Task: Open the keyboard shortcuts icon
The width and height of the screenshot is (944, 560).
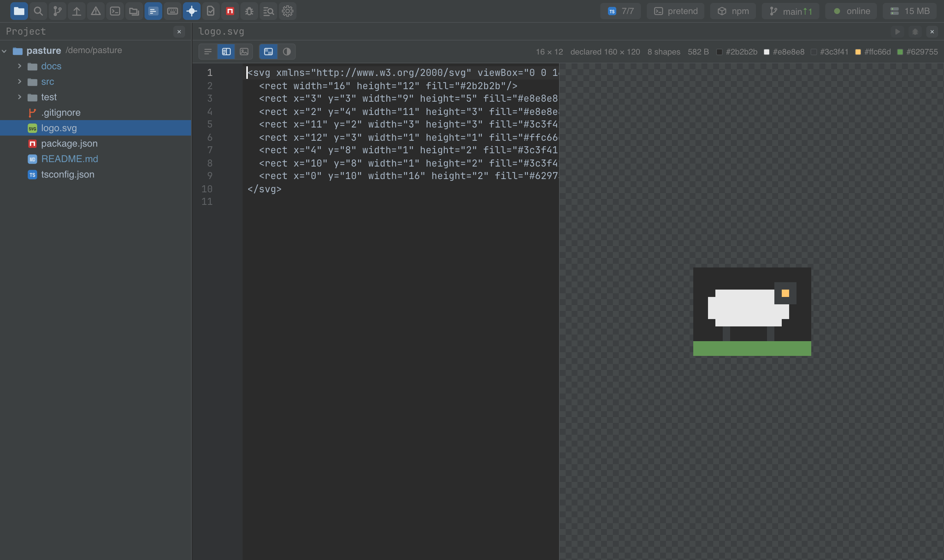Action: (173, 11)
